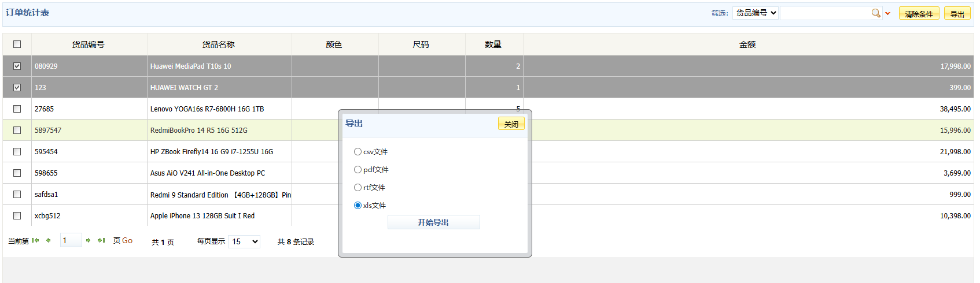Click the previous page arrow icon
The height and width of the screenshot is (283, 980).
pyautogui.click(x=49, y=241)
